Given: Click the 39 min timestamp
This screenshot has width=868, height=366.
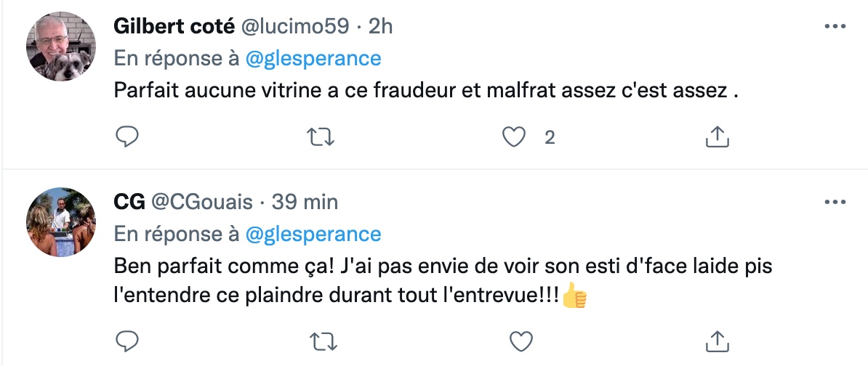Looking at the screenshot, I should [x=305, y=201].
